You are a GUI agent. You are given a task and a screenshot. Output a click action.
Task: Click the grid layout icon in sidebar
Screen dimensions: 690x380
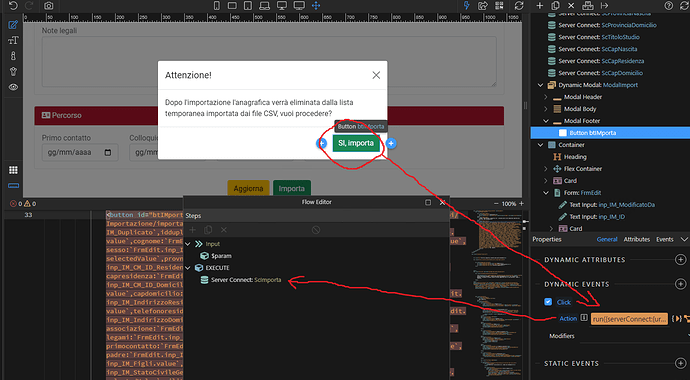click(x=13, y=170)
